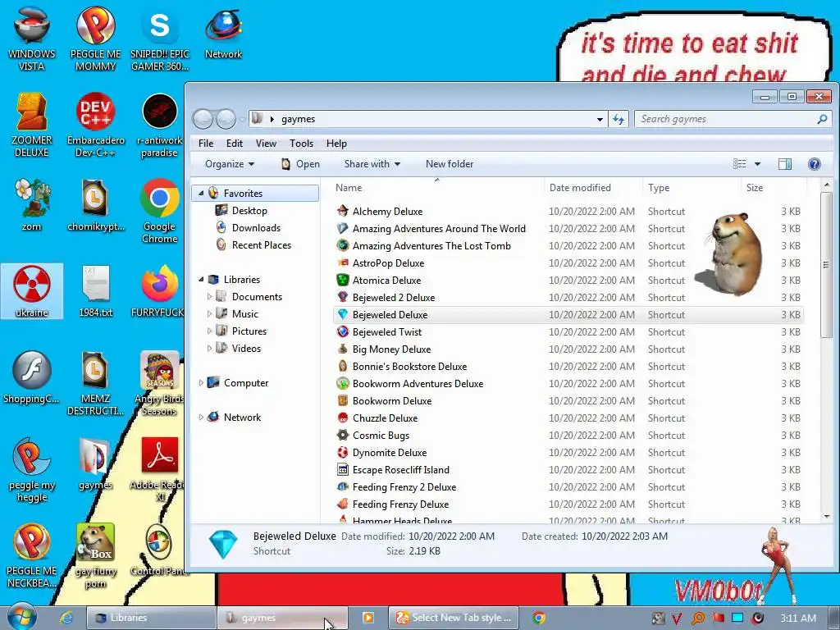840x630 pixels.
Task: Open the Windows Start orb
Action: click(21, 617)
